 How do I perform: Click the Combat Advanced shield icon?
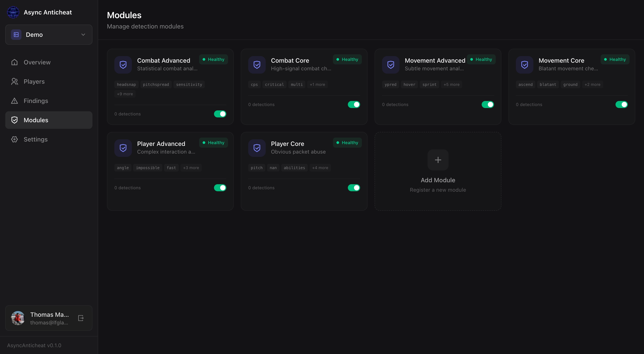[123, 65]
